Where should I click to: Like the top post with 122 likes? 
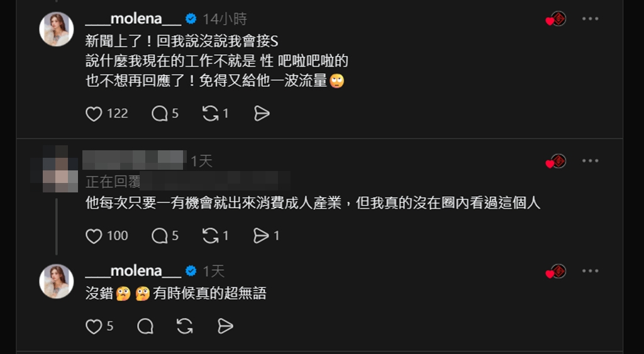(x=94, y=114)
